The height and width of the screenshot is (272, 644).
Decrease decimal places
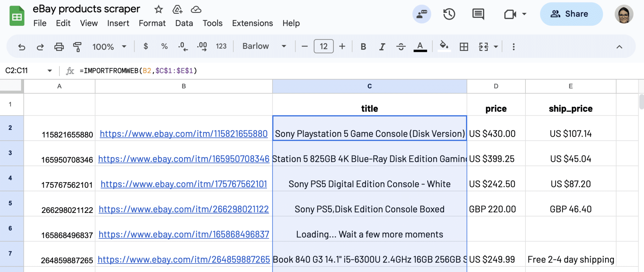coord(183,46)
